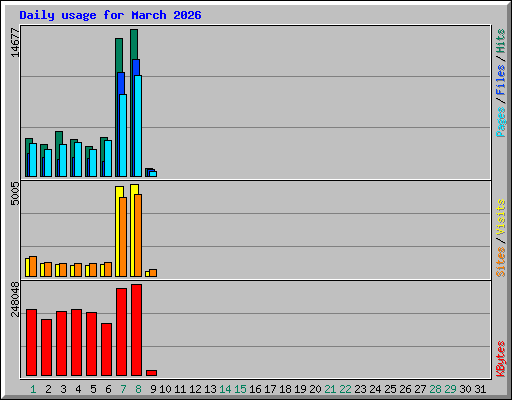Click the red KBytes bar for day 6
Screen dimensions: 512x400
[x=106, y=350]
